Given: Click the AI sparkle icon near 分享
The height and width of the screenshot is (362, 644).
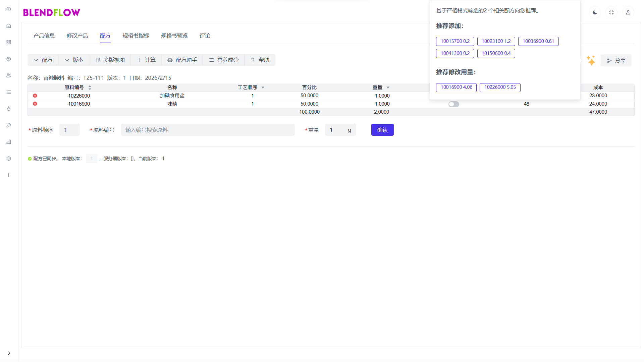Looking at the screenshot, I should (591, 60).
